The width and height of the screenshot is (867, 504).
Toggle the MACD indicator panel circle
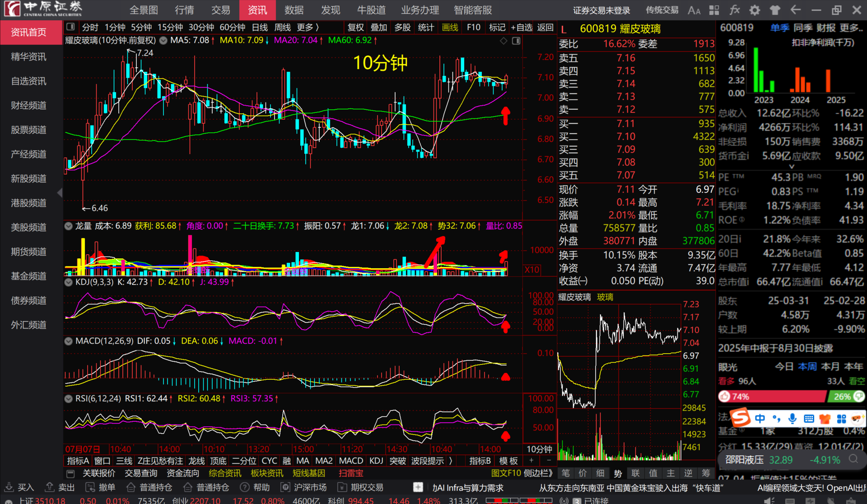point(69,341)
